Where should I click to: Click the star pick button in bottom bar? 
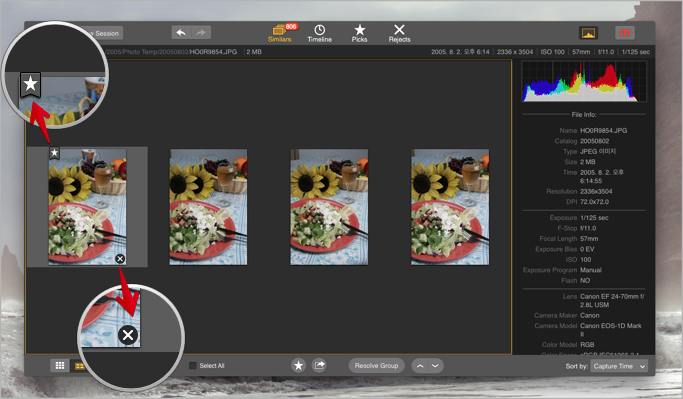pyautogui.click(x=298, y=365)
